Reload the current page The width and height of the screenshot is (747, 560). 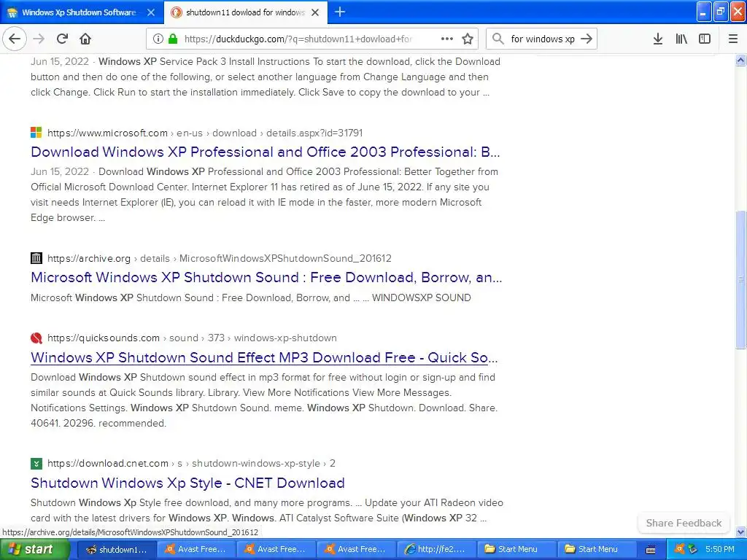[62, 39]
